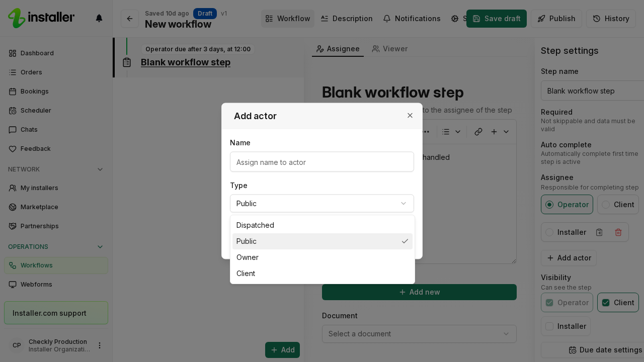This screenshot has height=362, width=644.
Task: Delete the Installer actor trash icon
Action: tap(618, 232)
